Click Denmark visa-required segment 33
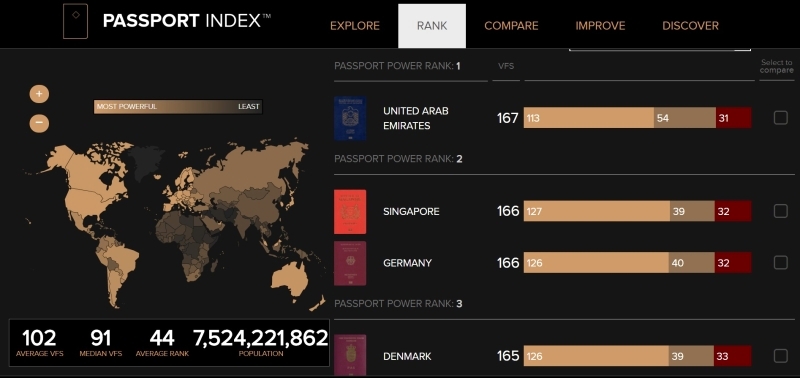 click(733, 356)
